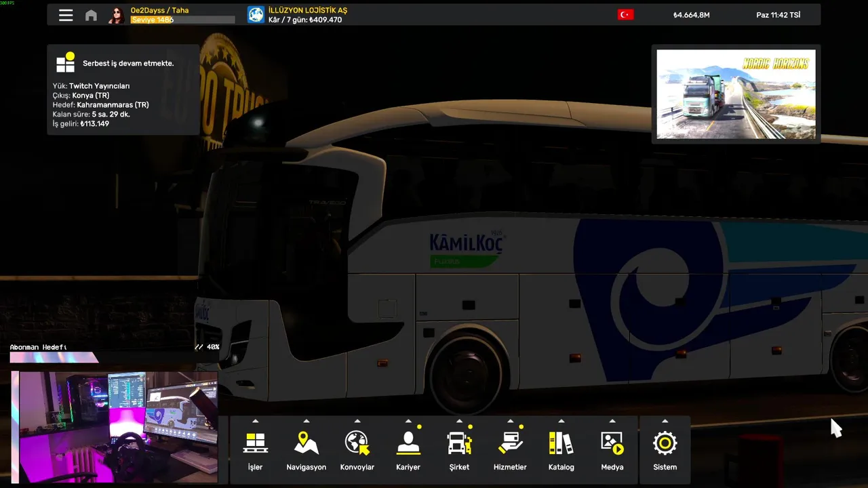This screenshot has width=868, height=488.
Task: Click the Abonman Hedefi 40% label
Action: coord(115,347)
